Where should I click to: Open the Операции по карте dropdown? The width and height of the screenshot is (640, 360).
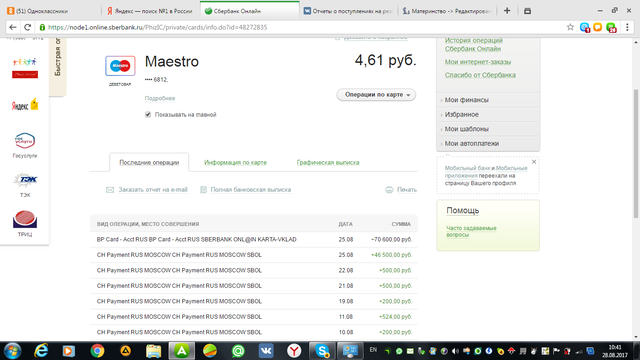point(376,95)
